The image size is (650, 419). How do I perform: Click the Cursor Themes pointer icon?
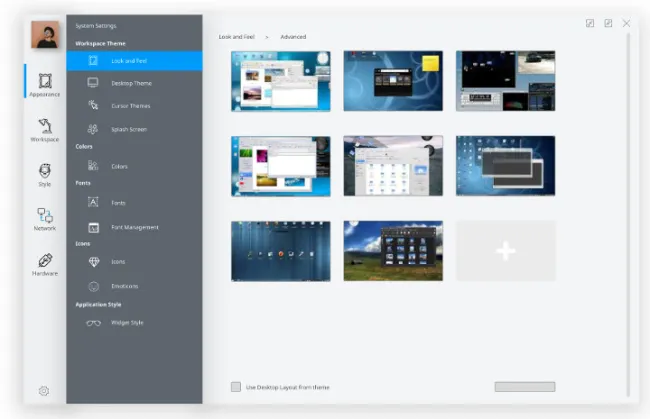(93, 105)
